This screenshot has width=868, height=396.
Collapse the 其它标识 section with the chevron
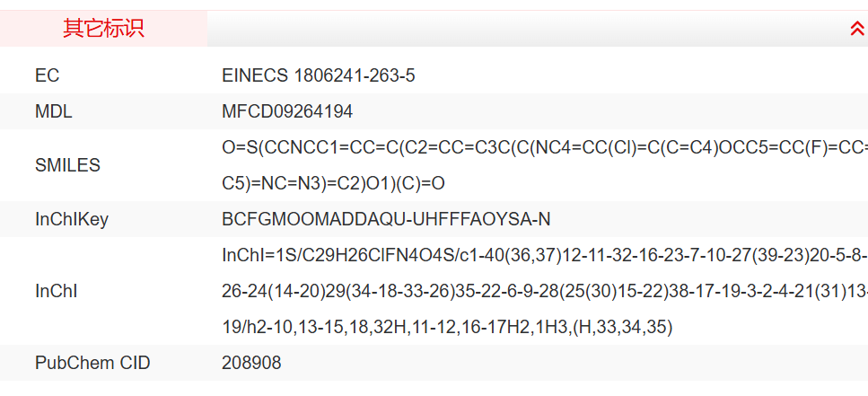(x=856, y=29)
